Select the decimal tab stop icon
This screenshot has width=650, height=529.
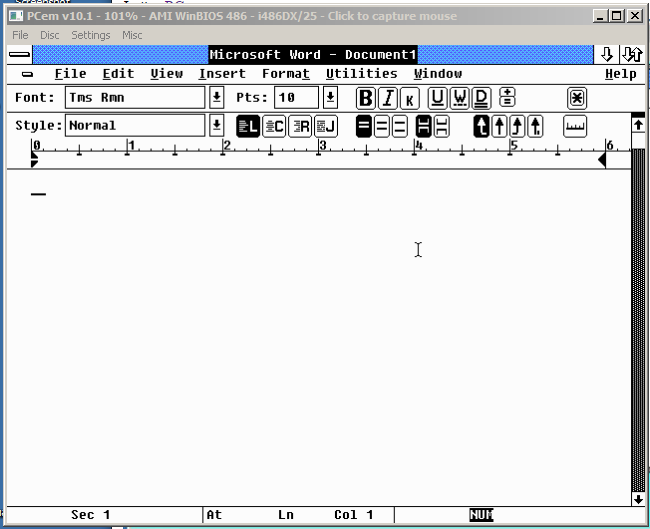point(535,126)
